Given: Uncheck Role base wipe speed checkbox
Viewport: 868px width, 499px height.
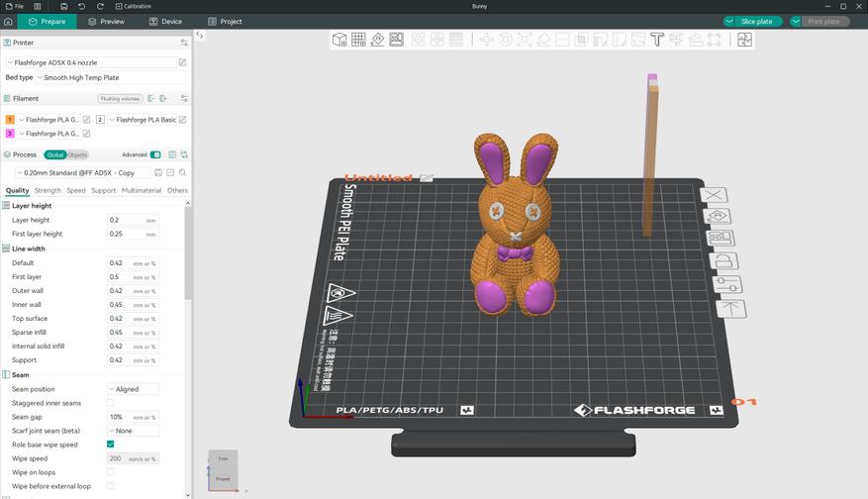Looking at the screenshot, I should click(x=110, y=445).
